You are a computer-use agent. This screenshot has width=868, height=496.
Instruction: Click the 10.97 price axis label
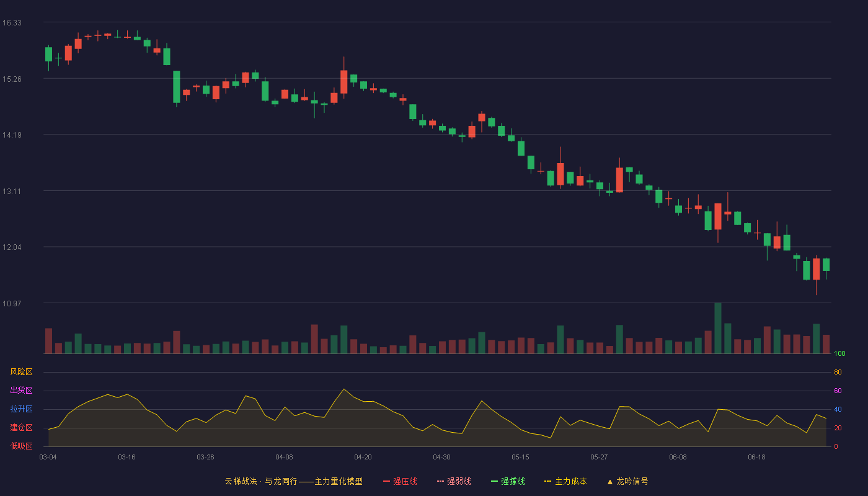[x=12, y=303]
